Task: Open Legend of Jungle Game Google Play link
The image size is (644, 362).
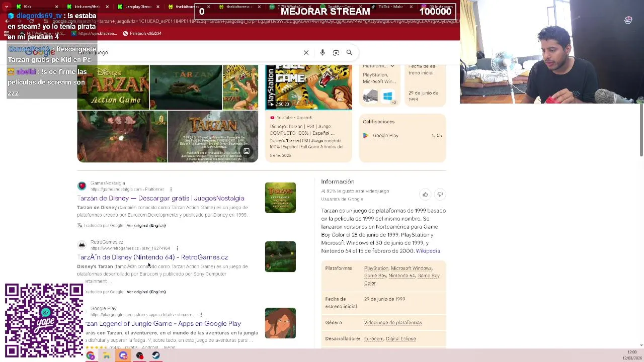Action: point(163,323)
